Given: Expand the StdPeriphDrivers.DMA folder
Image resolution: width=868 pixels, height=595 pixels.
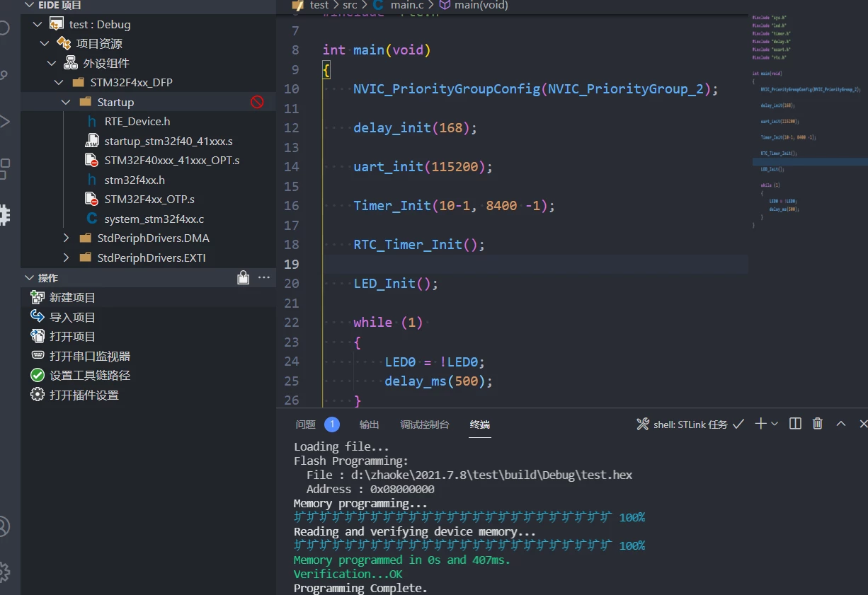Looking at the screenshot, I should [66, 238].
